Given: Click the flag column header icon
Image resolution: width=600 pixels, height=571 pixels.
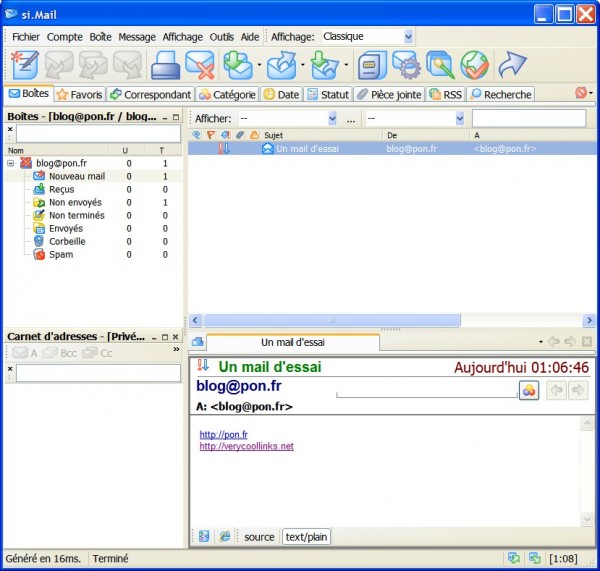Looking at the screenshot, I should pyautogui.click(x=210, y=135).
